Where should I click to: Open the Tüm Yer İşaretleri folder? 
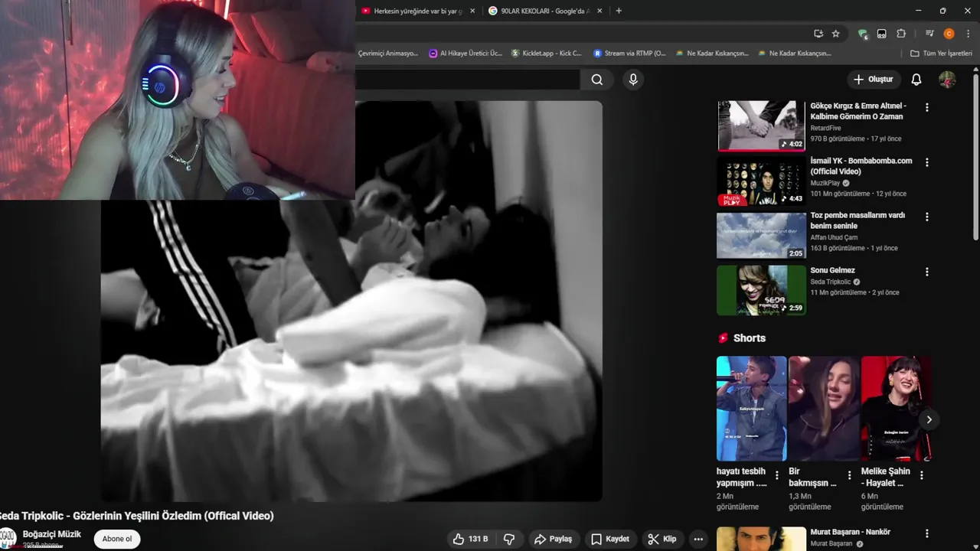[941, 54]
